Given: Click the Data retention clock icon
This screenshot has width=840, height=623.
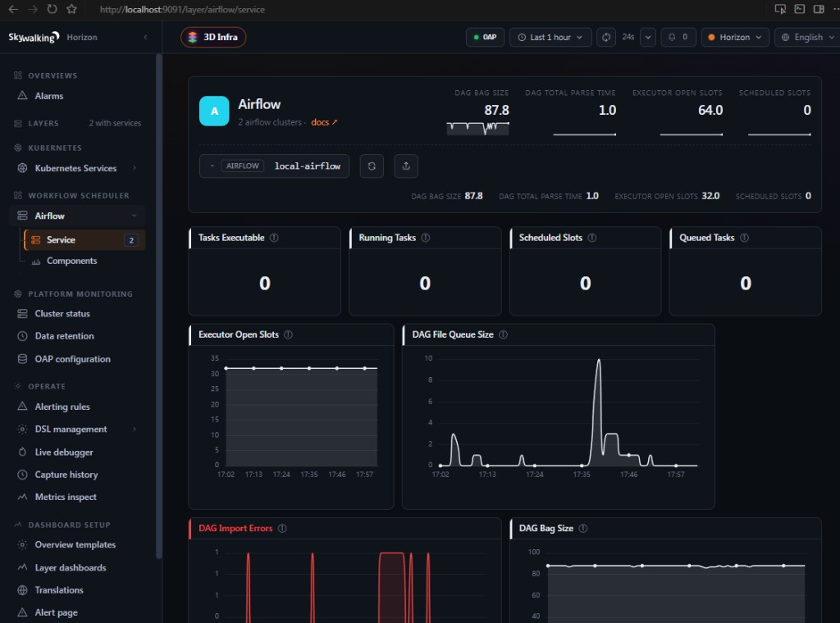Looking at the screenshot, I should [22, 336].
